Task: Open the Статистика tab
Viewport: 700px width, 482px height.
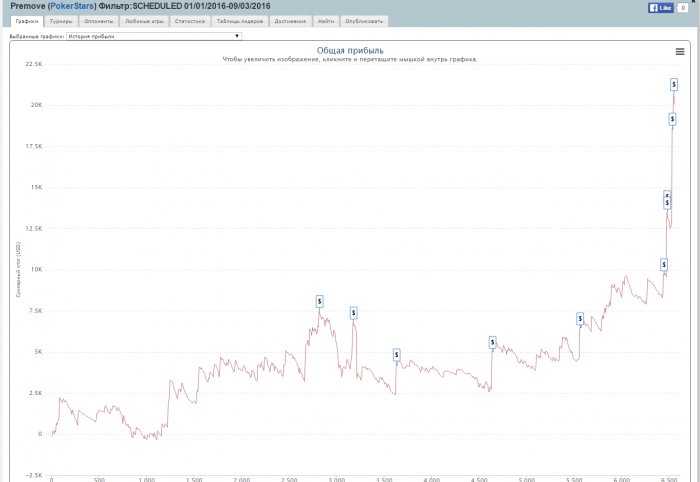Action: point(189,20)
